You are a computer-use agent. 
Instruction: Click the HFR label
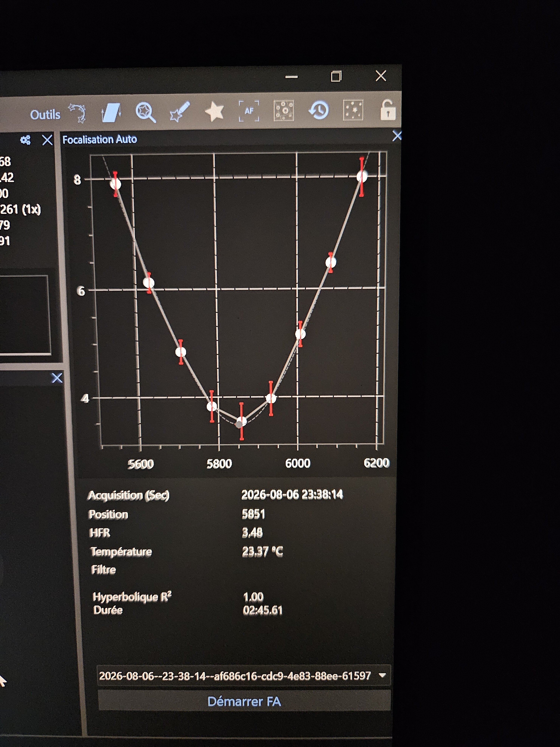pos(99,533)
